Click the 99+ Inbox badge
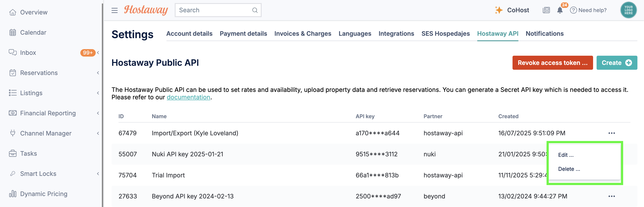Viewport: 644px width, 207px height. 88,53
